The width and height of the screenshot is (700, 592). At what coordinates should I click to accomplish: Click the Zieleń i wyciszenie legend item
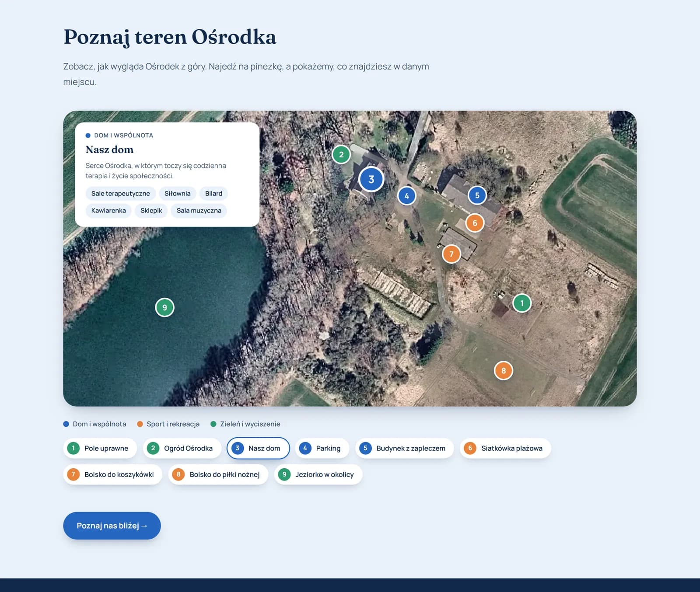click(x=245, y=424)
